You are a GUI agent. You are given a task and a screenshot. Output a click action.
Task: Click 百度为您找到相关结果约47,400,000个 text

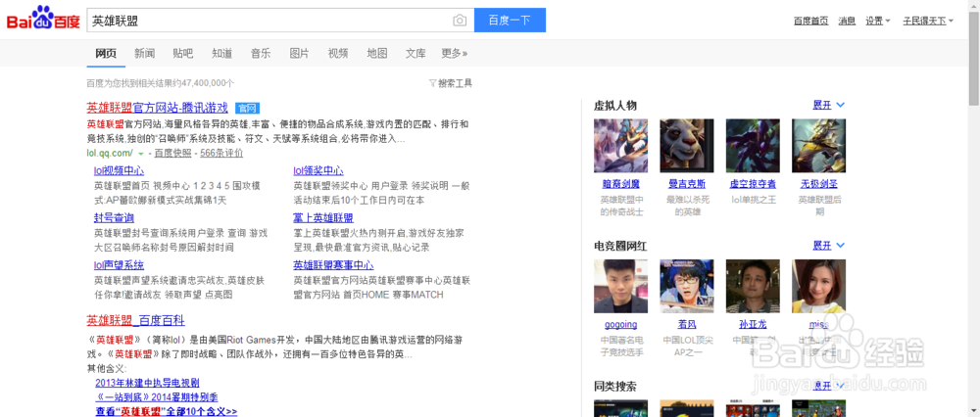click(x=161, y=83)
